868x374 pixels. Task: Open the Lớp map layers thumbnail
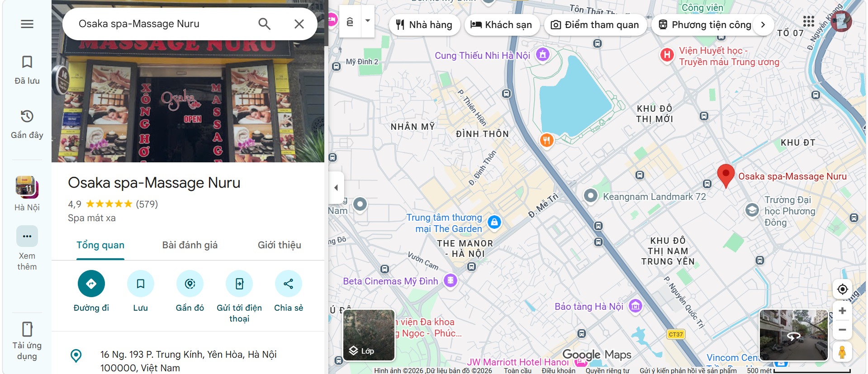pyautogui.click(x=369, y=335)
